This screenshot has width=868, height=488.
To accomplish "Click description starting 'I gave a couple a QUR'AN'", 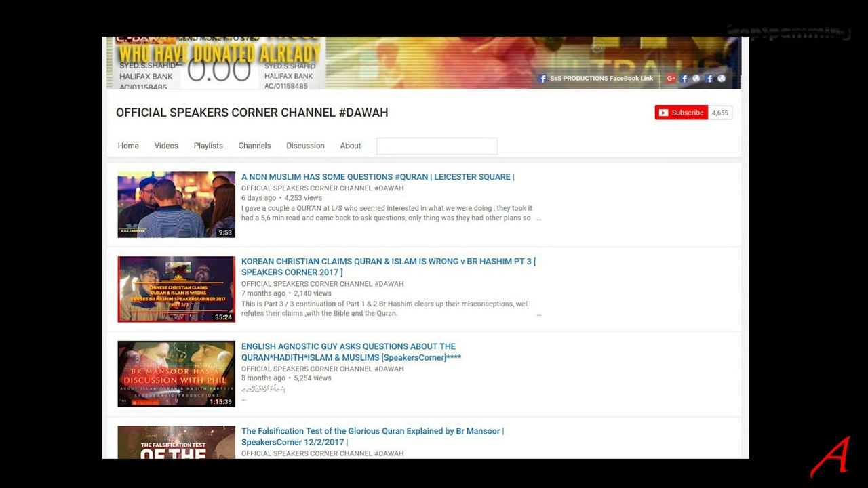I will 387,213.
